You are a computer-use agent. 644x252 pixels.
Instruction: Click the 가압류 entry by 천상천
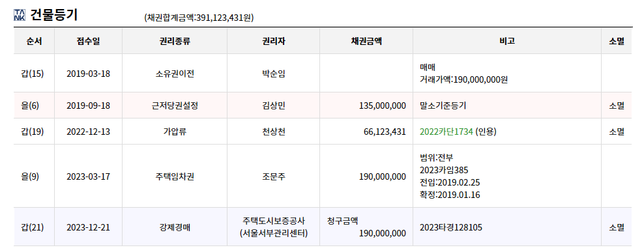pyautogui.click(x=175, y=132)
